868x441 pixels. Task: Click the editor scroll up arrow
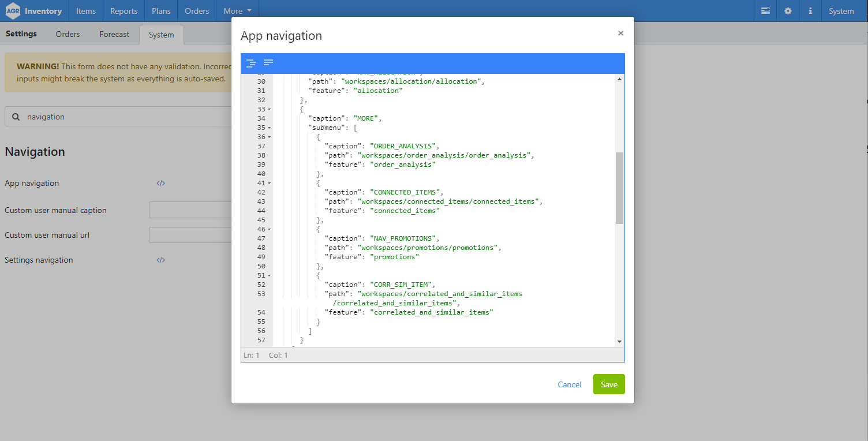click(620, 79)
